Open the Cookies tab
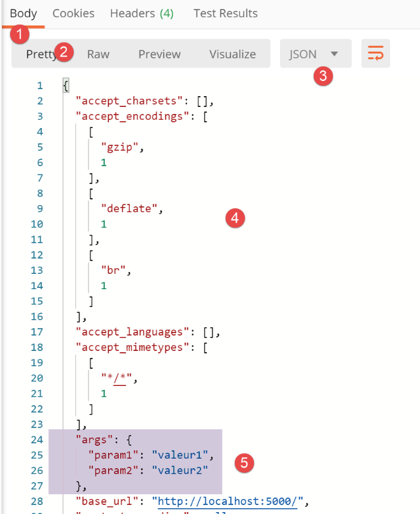Screen dimensions: 420x514 (x=73, y=13)
